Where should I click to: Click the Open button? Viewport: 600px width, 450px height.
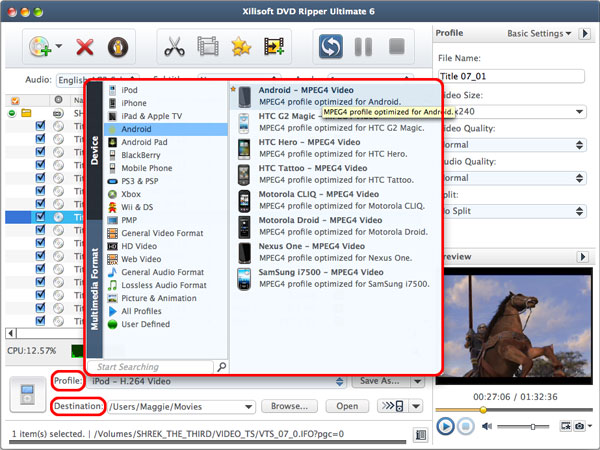pyautogui.click(x=347, y=406)
